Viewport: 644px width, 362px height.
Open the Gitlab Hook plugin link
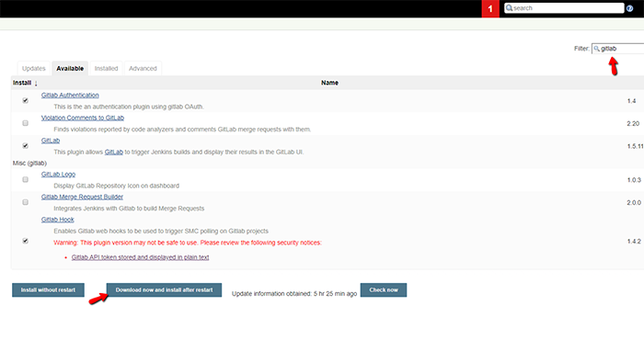(57, 220)
